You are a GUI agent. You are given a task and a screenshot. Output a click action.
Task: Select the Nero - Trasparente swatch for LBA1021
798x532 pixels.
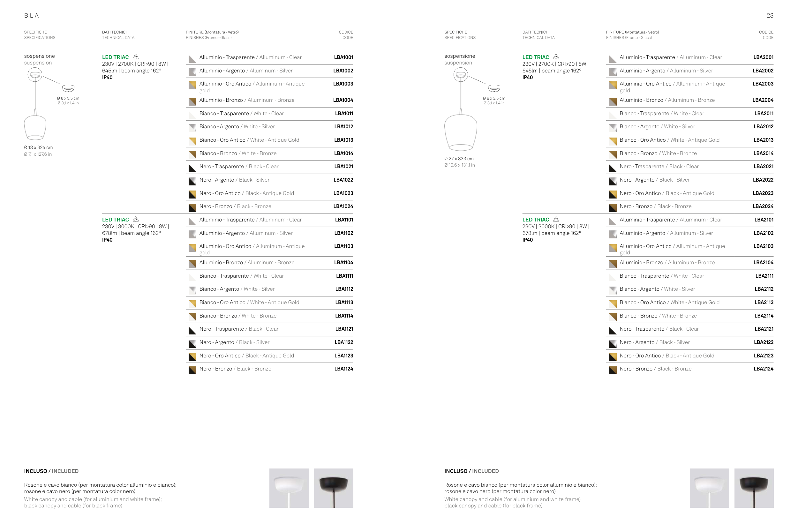point(192,168)
